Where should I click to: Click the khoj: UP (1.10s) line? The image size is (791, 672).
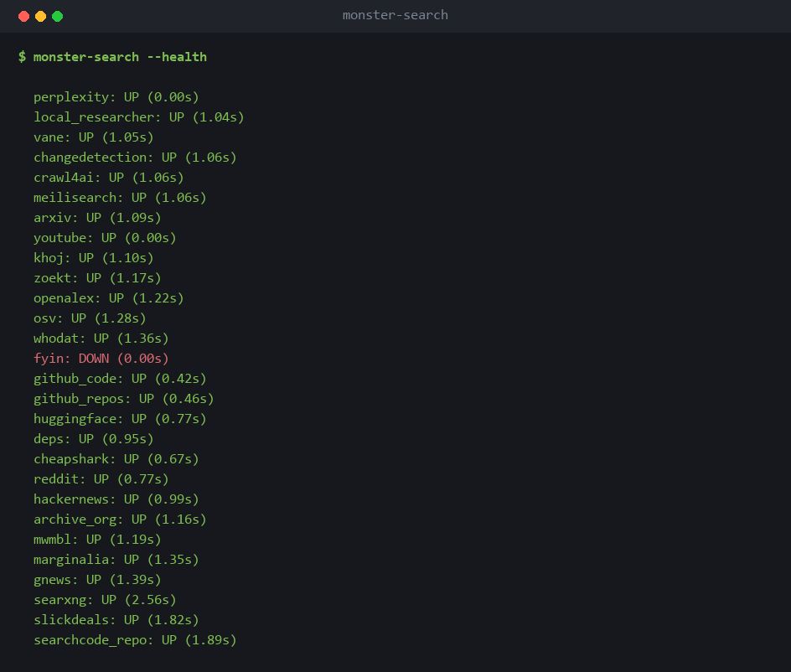point(93,258)
